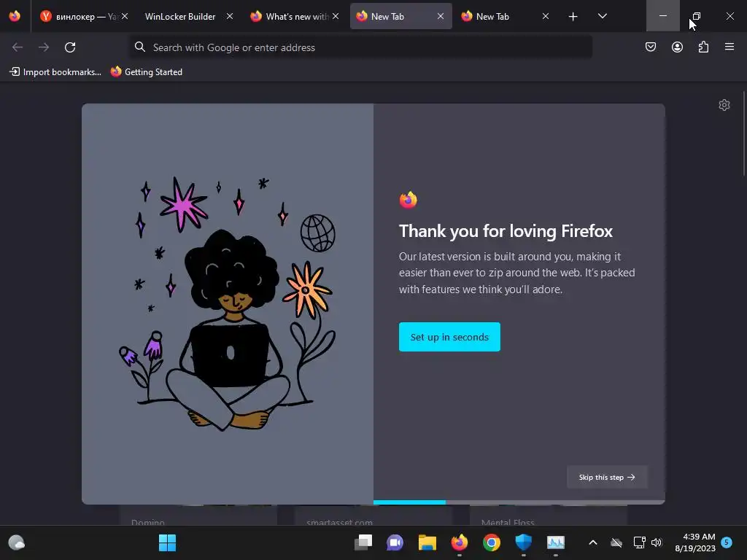This screenshot has height=560, width=747.
Task: Open the Extensions puzzle icon
Action: tap(703, 47)
